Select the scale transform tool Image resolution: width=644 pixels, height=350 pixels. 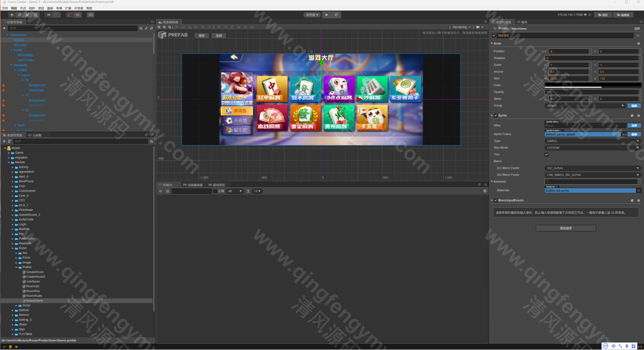pos(27,15)
